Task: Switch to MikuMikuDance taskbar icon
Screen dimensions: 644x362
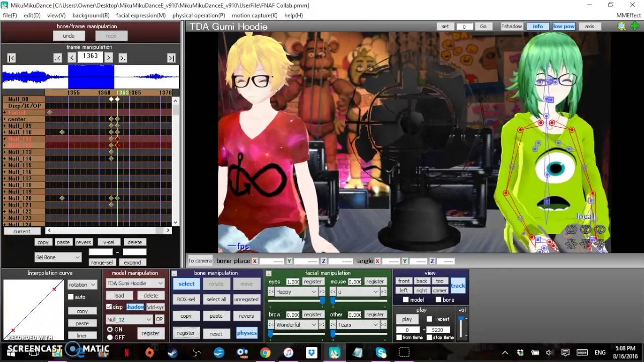Action: (x=335, y=352)
